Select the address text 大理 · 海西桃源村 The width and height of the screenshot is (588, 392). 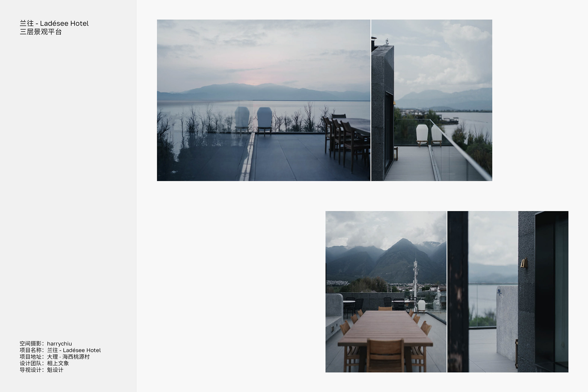(68, 357)
